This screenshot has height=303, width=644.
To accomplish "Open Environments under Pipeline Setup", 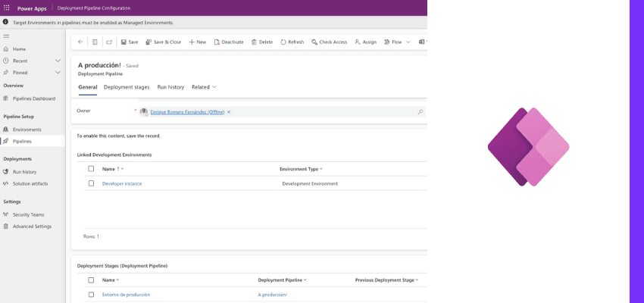I will click(x=27, y=130).
